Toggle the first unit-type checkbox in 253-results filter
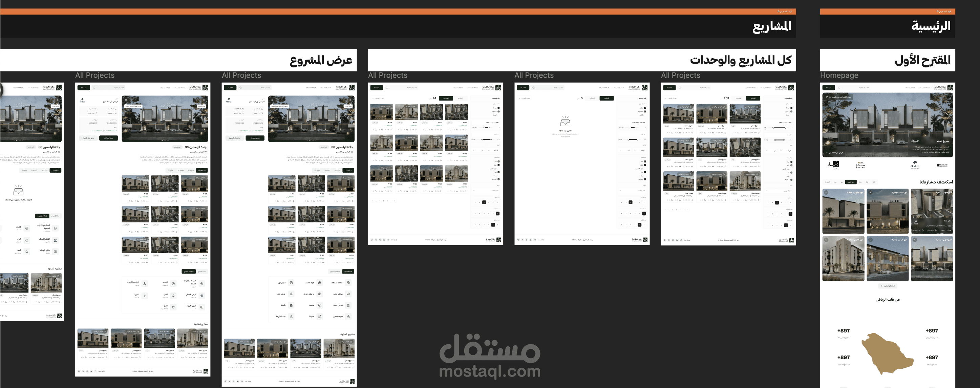Viewport: 980px width, 388px height. click(x=791, y=162)
